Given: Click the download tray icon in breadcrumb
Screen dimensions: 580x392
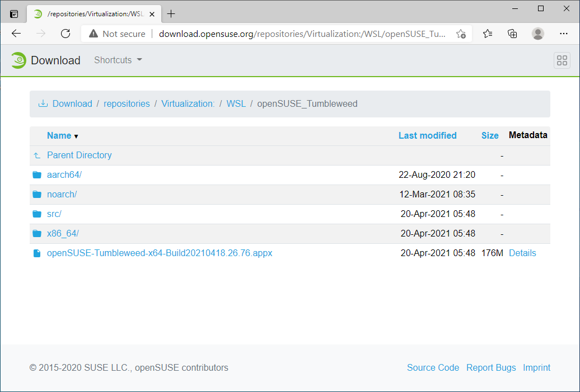Looking at the screenshot, I should point(43,103).
